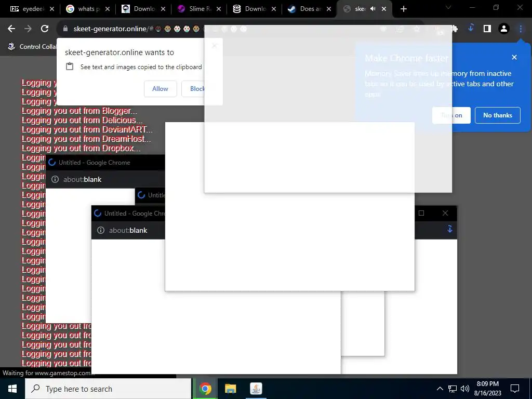532x399 pixels.
Task: Click the Windows taskbar search box
Action: point(108,389)
